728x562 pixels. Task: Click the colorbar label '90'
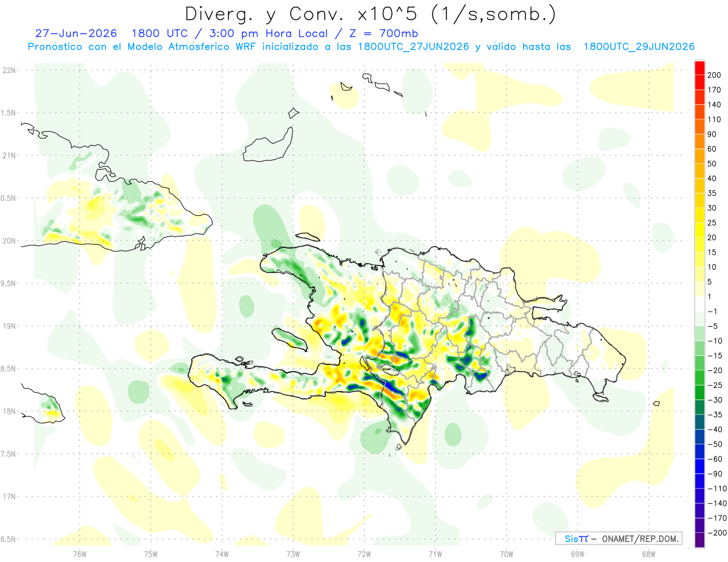click(713, 135)
